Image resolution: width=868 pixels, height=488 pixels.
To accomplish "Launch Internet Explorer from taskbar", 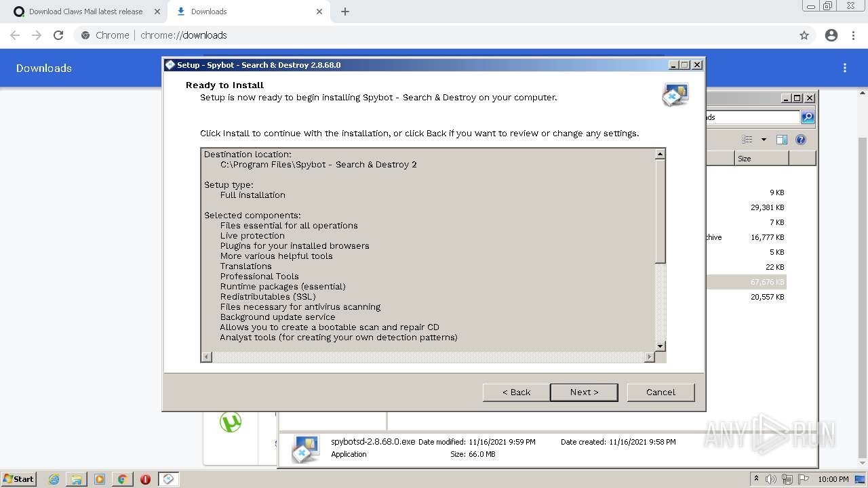I will click(54, 479).
